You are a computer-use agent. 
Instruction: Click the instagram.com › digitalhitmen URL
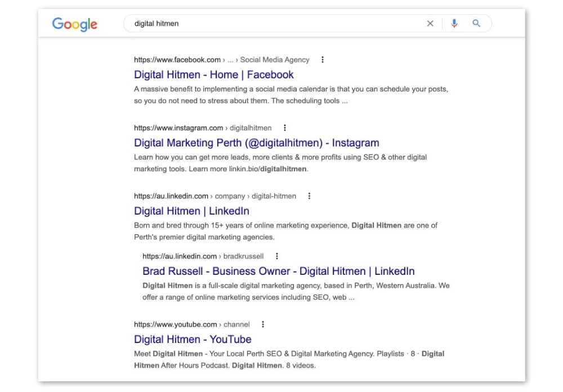click(203, 128)
